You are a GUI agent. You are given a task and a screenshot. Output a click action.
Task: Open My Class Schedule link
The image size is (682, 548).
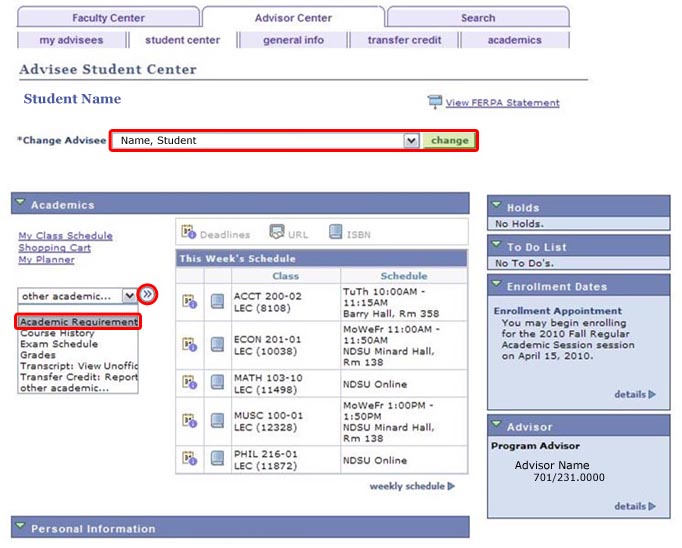pos(65,236)
